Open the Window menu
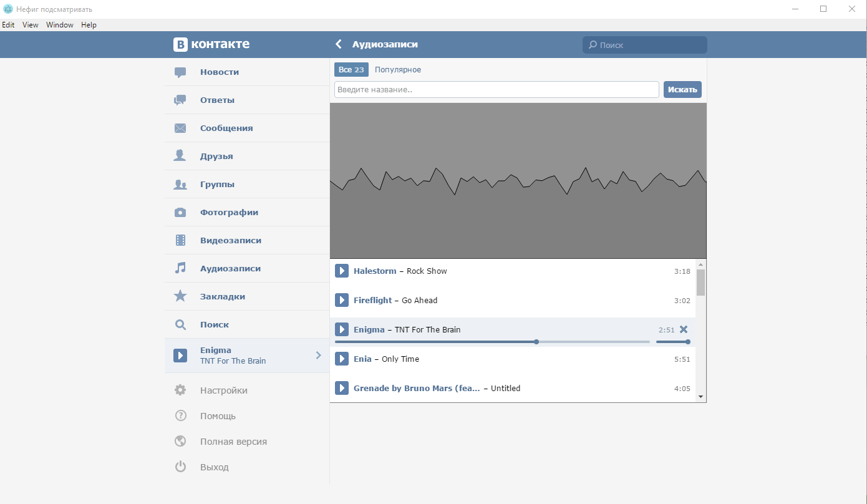 (60, 25)
